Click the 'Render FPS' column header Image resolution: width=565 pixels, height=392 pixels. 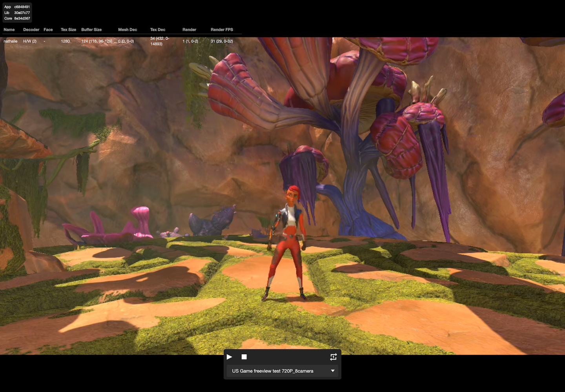[x=222, y=30]
